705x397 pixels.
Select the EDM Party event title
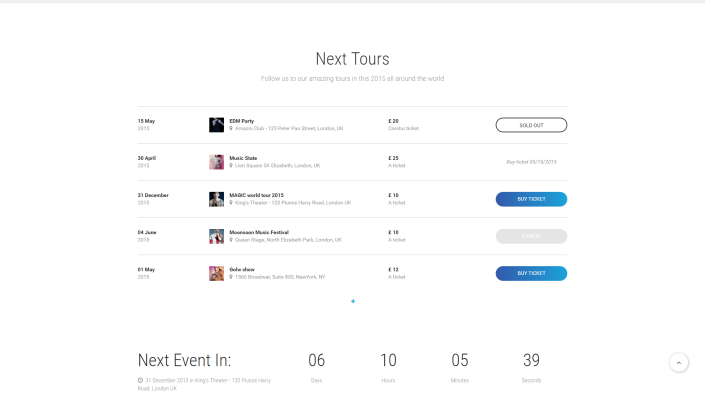242,121
